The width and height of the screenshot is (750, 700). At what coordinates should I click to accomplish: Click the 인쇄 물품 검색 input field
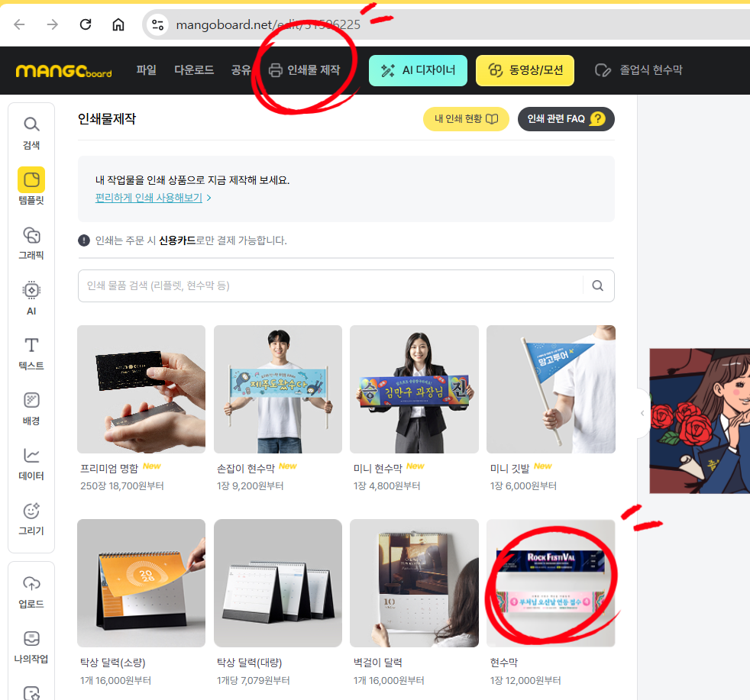click(x=328, y=285)
